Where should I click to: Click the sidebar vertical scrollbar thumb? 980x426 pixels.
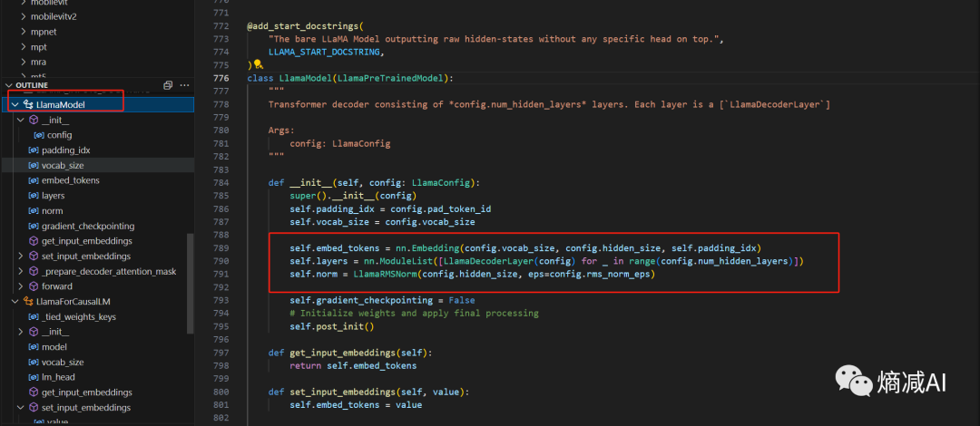(191, 285)
